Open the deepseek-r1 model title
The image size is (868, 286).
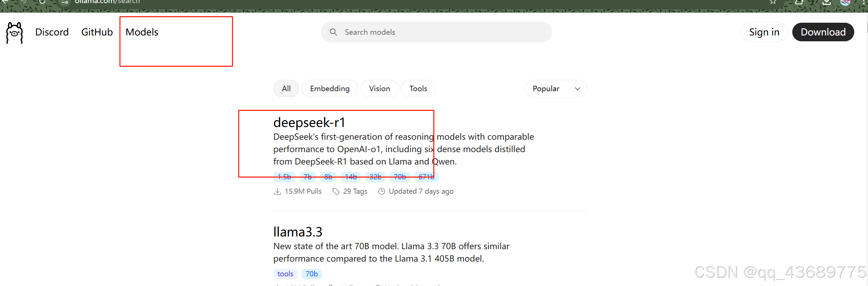pos(309,123)
